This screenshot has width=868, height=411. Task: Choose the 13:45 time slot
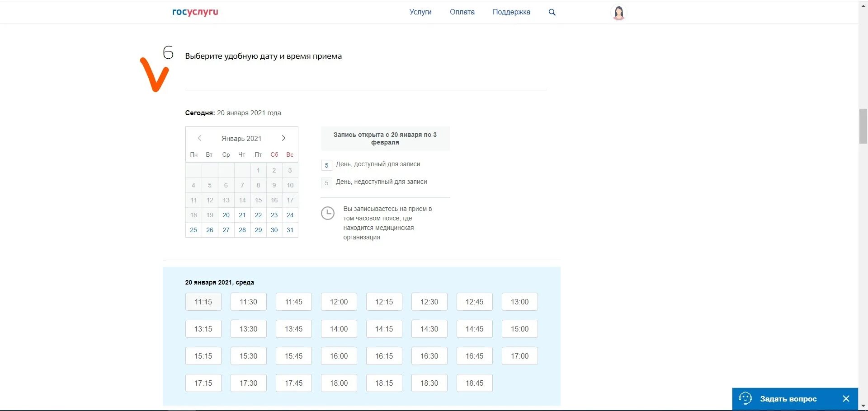pos(294,329)
